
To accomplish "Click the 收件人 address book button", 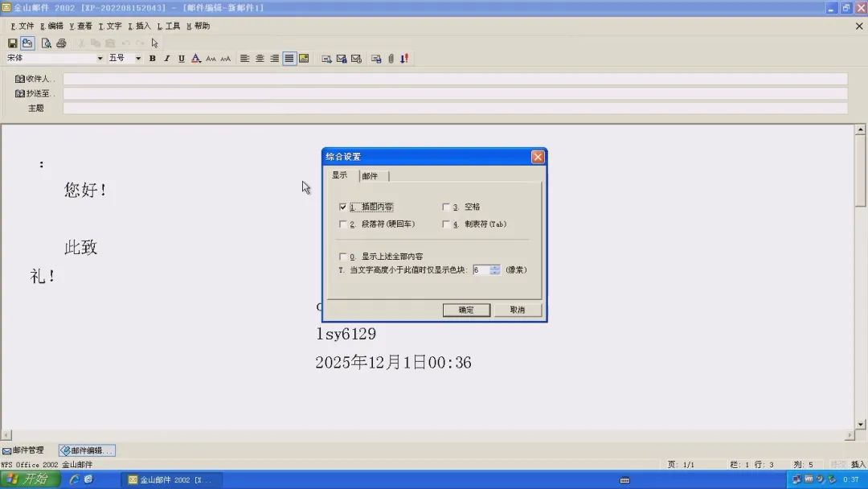I will (x=35, y=79).
